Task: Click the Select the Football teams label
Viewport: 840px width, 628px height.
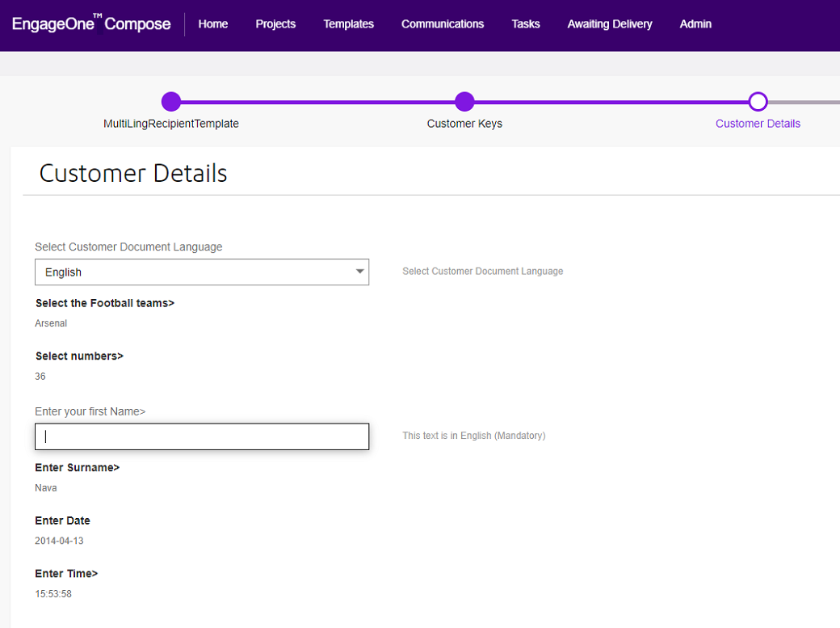Action: (105, 304)
